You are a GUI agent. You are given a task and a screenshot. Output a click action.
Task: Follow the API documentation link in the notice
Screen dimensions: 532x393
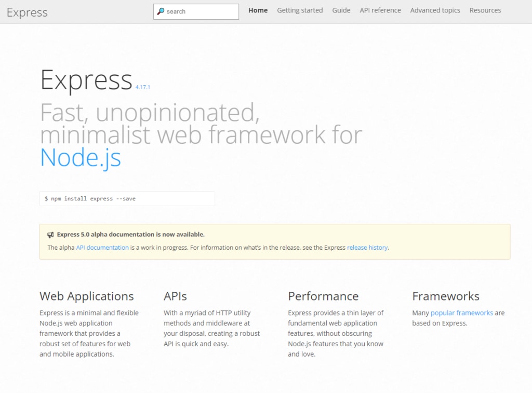coord(102,248)
